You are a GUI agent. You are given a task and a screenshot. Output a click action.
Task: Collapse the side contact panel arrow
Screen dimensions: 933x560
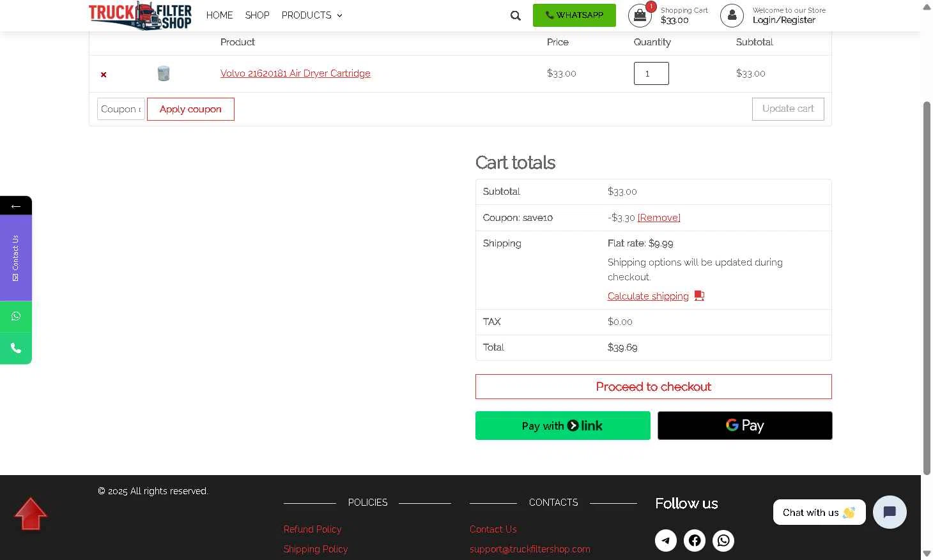tap(16, 206)
